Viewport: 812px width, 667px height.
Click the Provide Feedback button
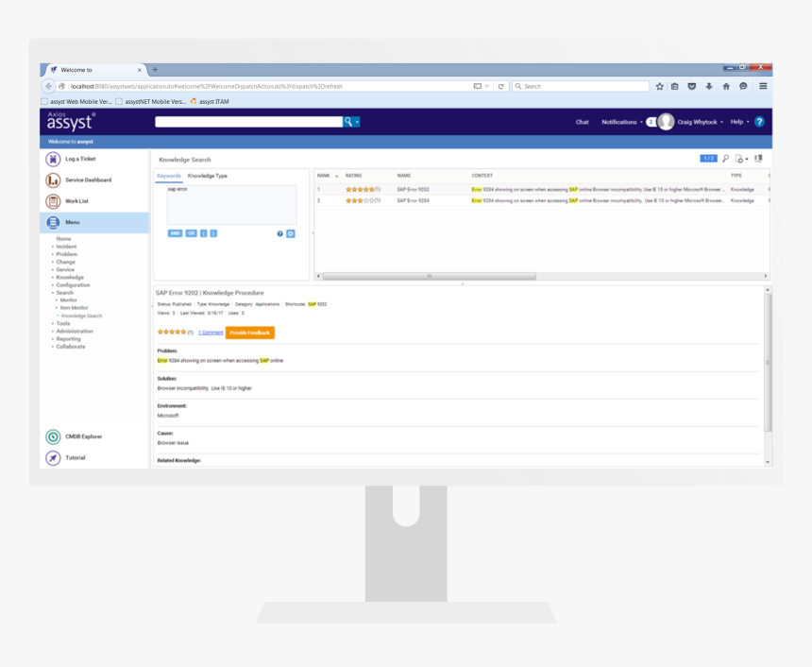(x=249, y=333)
